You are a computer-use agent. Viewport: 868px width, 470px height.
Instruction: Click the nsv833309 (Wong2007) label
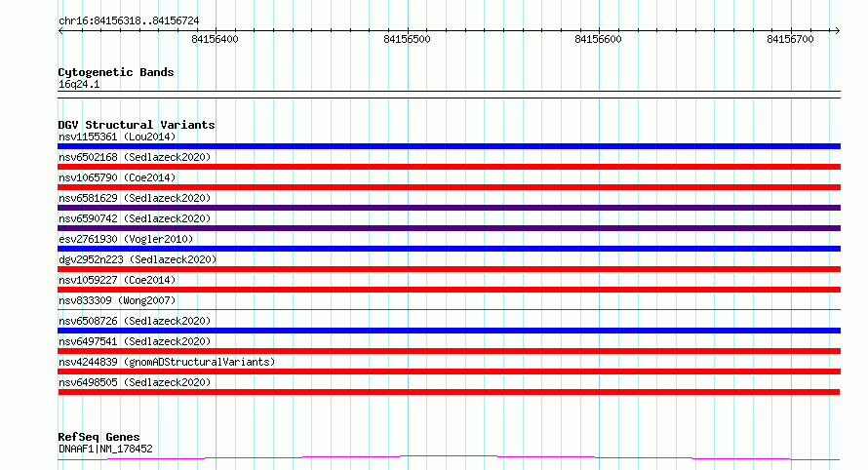pos(117,300)
